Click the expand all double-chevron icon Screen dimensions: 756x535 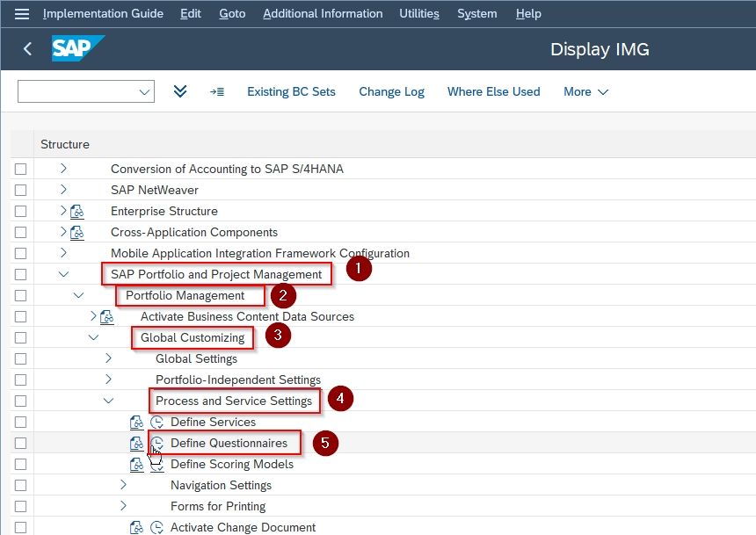click(180, 91)
